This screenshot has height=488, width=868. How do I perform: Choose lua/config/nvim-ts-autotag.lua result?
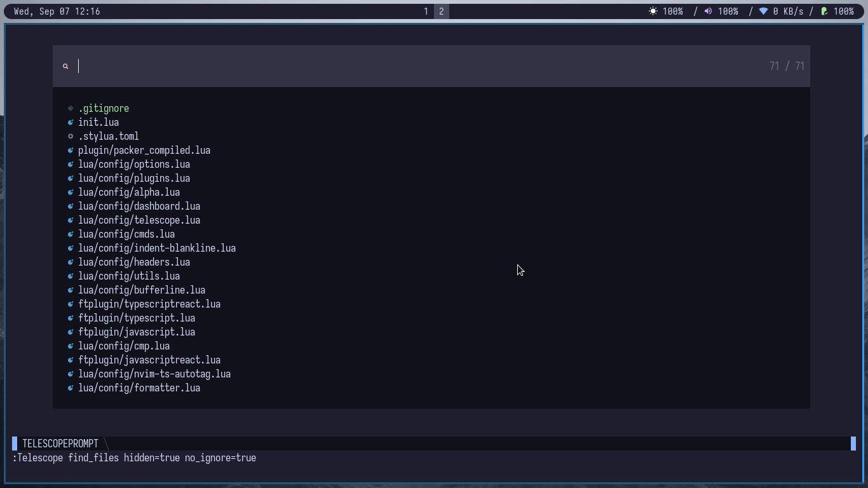click(x=154, y=374)
